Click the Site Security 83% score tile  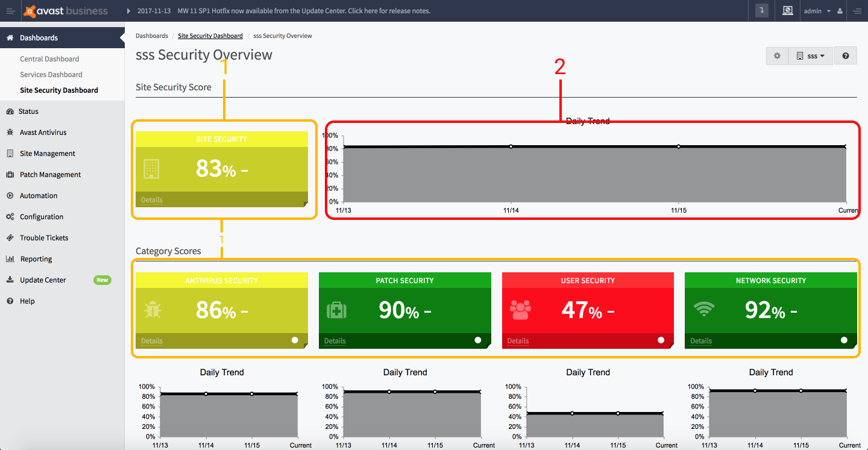(222, 169)
